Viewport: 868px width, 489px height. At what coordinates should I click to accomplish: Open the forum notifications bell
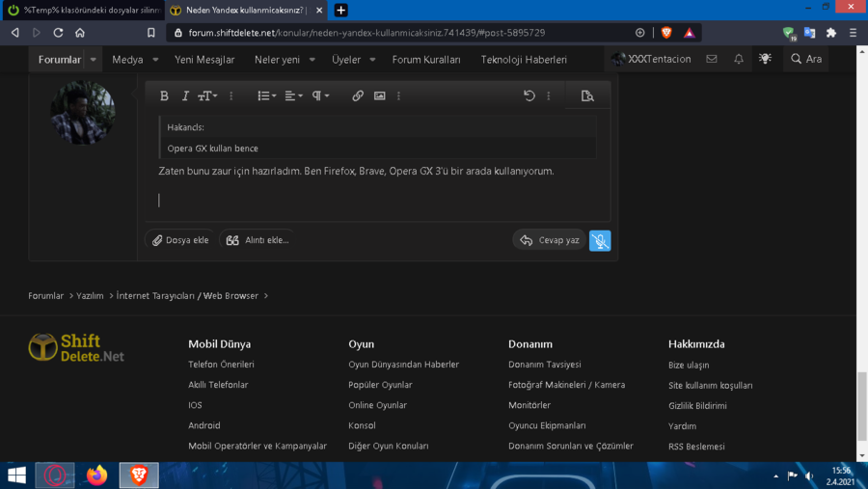pos(739,59)
